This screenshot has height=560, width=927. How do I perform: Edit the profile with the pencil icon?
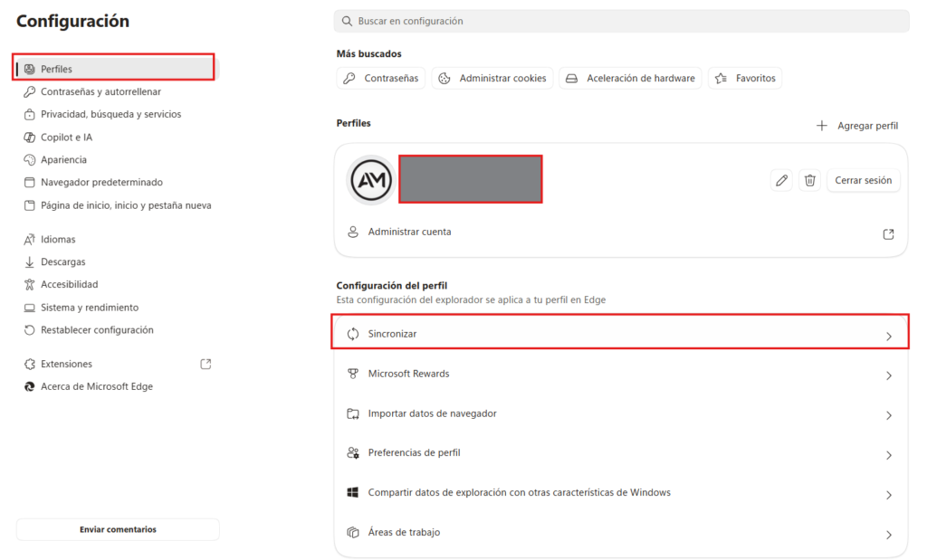[x=781, y=180]
